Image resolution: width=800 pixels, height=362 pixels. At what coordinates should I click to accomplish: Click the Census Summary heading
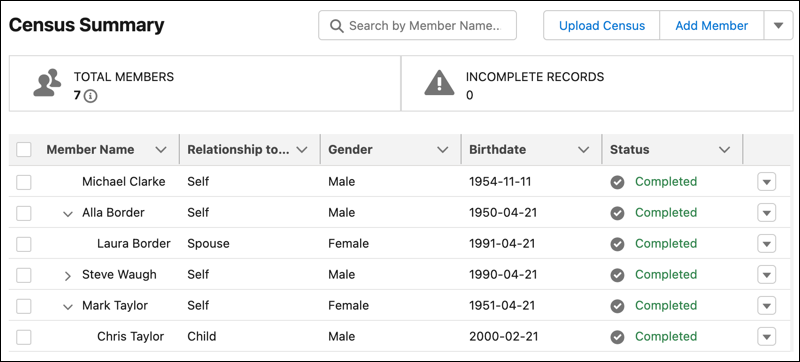(87, 24)
